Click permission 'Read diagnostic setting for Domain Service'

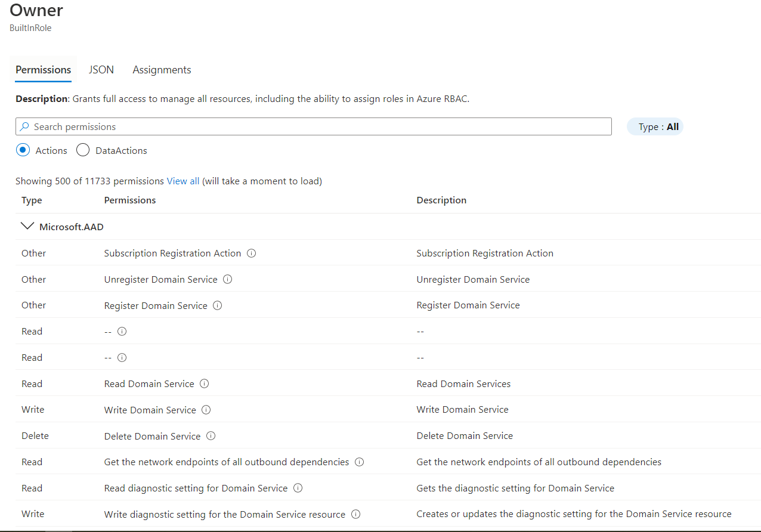point(196,488)
